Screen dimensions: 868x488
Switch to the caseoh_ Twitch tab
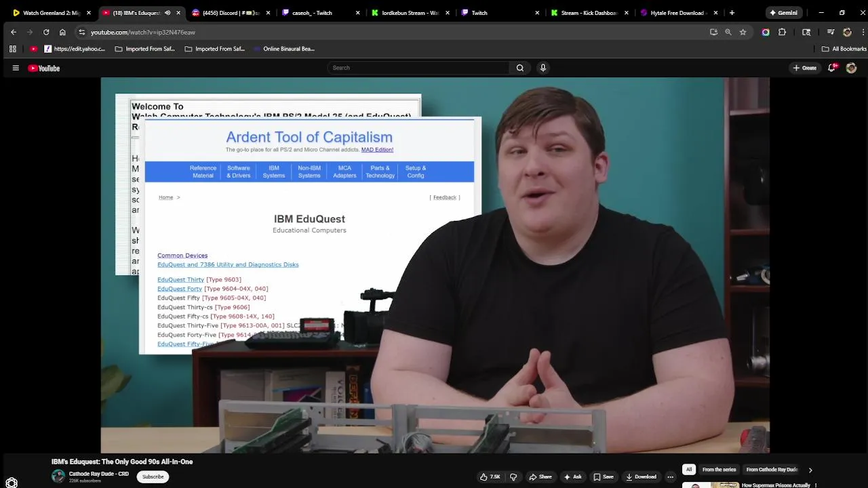[x=319, y=12]
